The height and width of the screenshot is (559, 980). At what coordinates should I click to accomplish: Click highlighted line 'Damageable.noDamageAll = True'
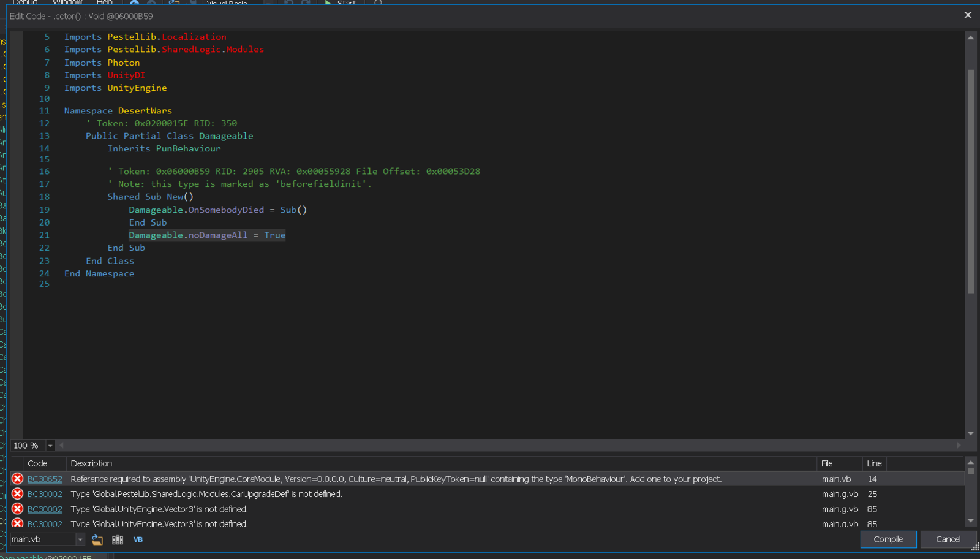[207, 235]
